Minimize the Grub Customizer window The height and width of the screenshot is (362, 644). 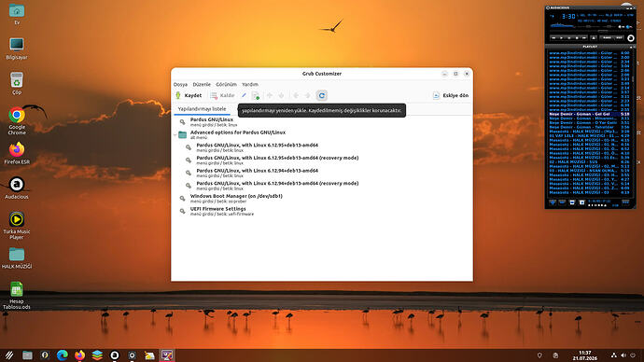pos(444,74)
